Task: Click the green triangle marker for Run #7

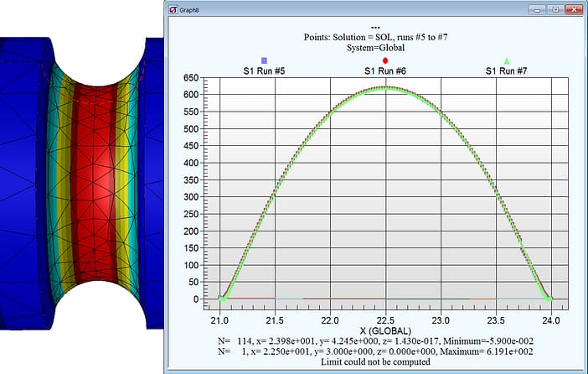Action: click(507, 61)
